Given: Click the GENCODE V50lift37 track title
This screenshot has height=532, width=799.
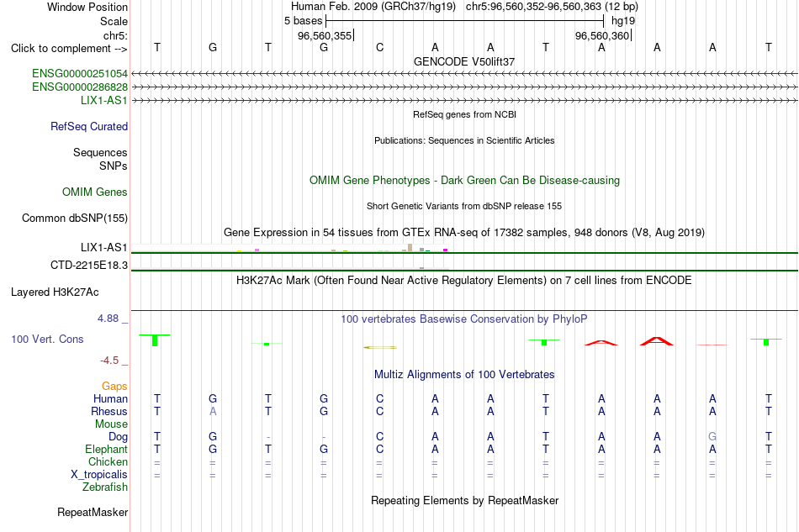Looking at the screenshot, I should click(464, 61).
